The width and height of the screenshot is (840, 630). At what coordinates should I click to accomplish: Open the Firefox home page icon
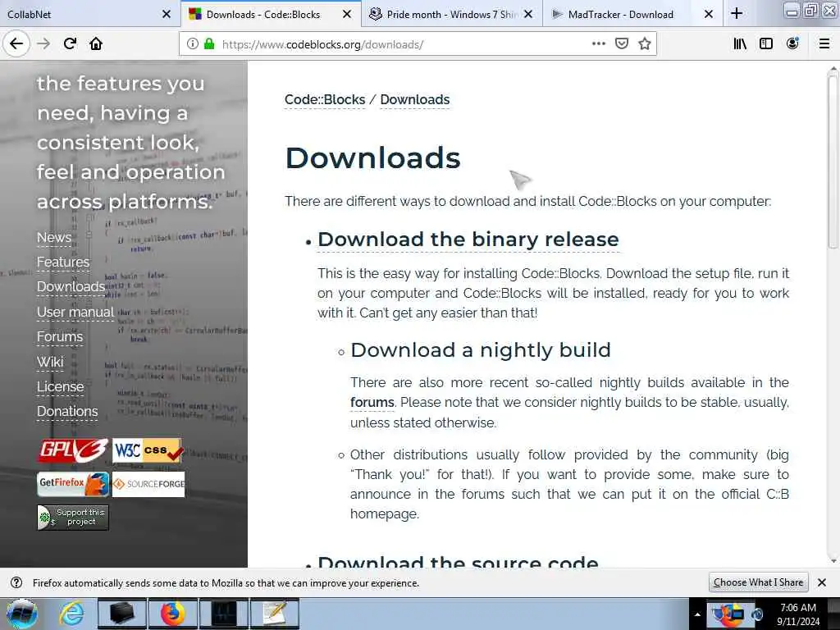[x=96, y=43]
